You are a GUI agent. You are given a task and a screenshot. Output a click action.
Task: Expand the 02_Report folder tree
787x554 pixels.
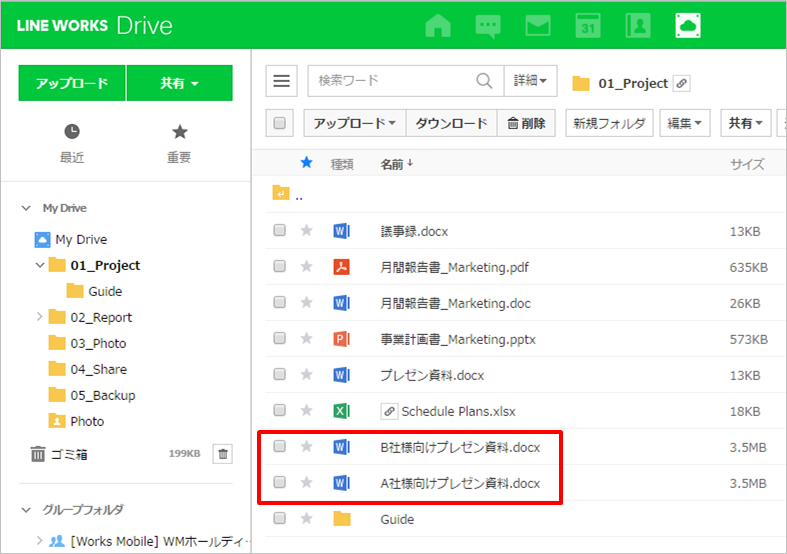pos(39,317)
